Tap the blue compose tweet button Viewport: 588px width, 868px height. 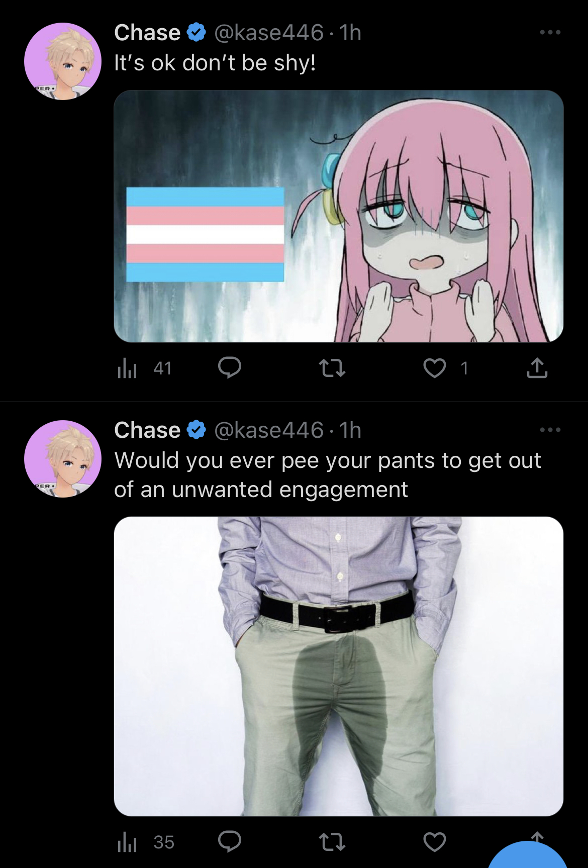(528, 857)
